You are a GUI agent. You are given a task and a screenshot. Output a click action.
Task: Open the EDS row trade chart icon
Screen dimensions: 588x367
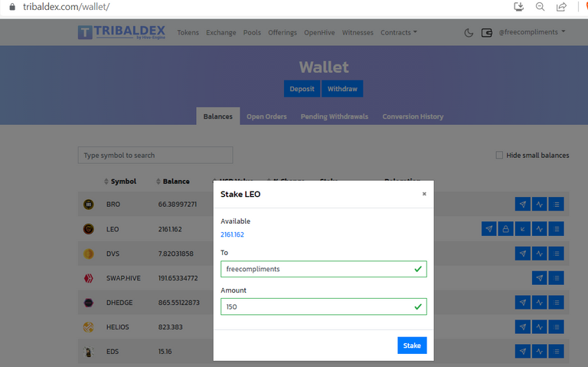[539, 352]
